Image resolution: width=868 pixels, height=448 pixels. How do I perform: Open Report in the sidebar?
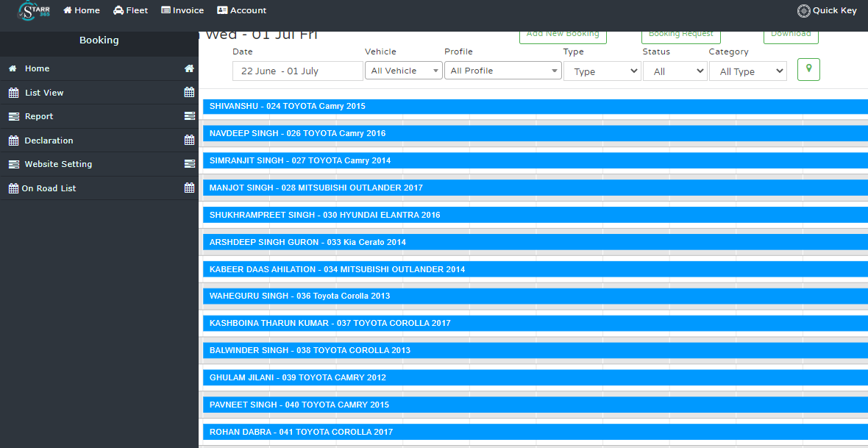39,116
